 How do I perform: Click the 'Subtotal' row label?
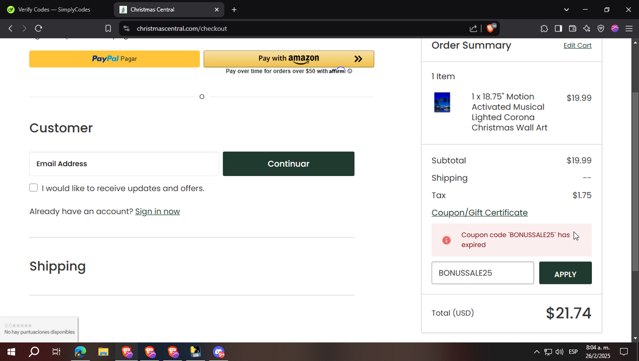449,161
